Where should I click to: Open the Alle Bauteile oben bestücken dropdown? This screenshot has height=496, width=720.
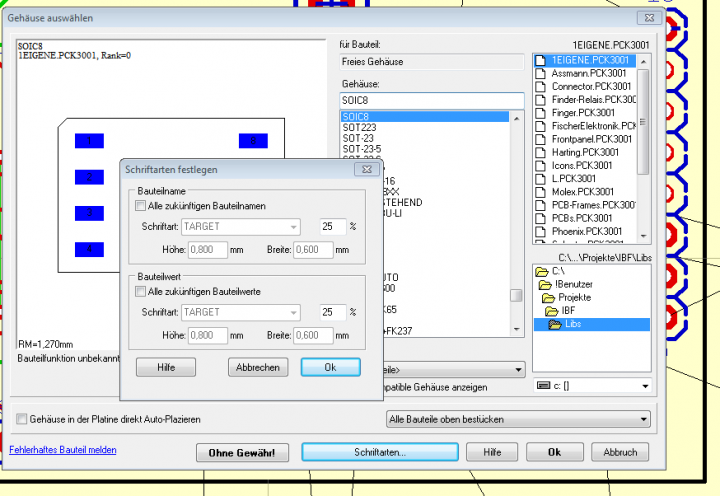pos(517,419)
